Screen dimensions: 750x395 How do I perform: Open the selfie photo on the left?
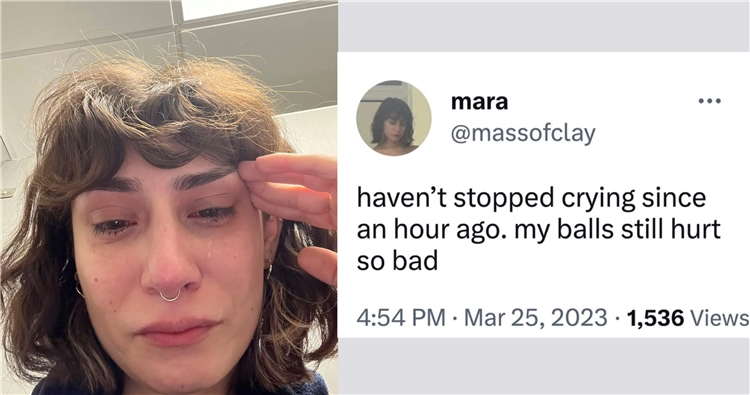click(168, 198)
